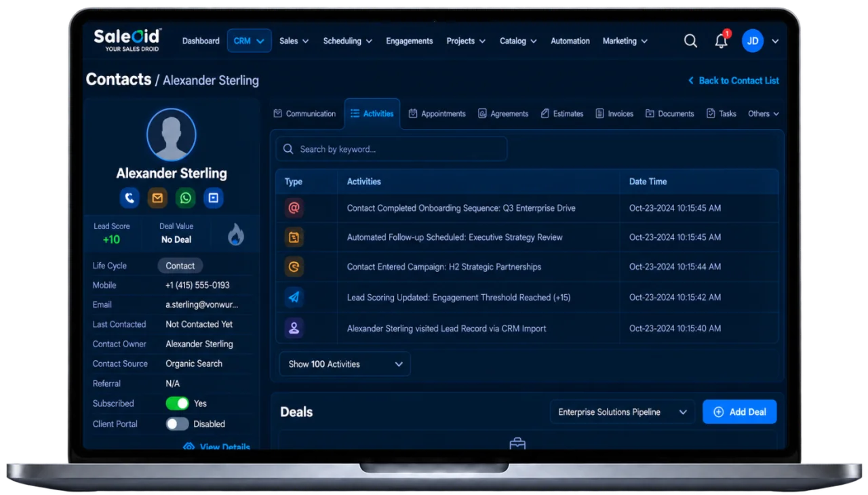Switch to the Estimates tab
The image size is (868, 495).
562,114
